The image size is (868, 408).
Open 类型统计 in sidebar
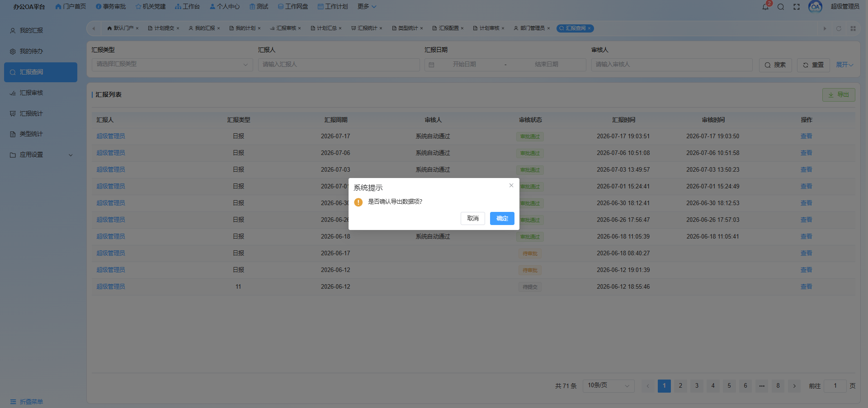41,134
